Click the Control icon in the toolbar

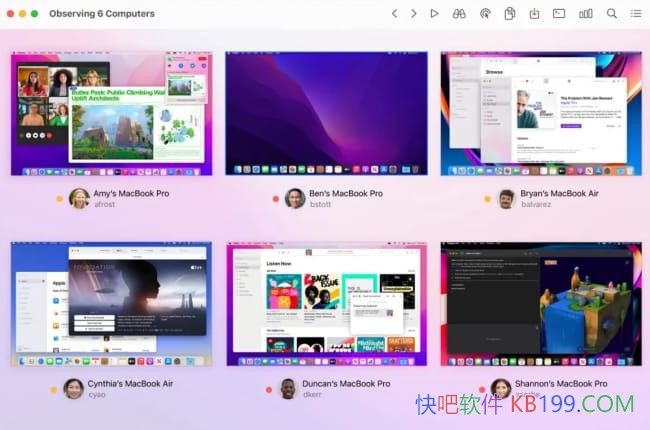[x=485, y=14]
